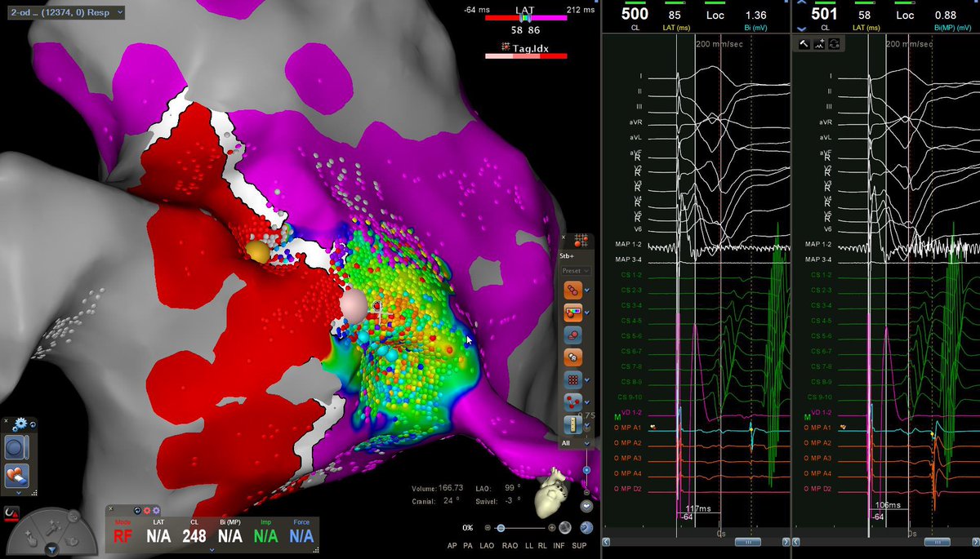Image resolution: width=980 pixels, height=559 pixels.
Task: Select the add-point hand tool in radial menu
Action: 30,537
